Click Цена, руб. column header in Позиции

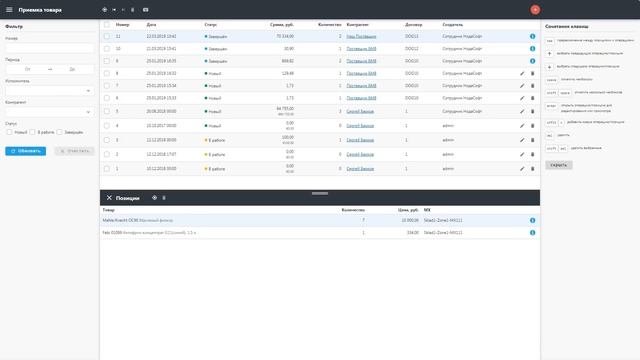[408, 210]
